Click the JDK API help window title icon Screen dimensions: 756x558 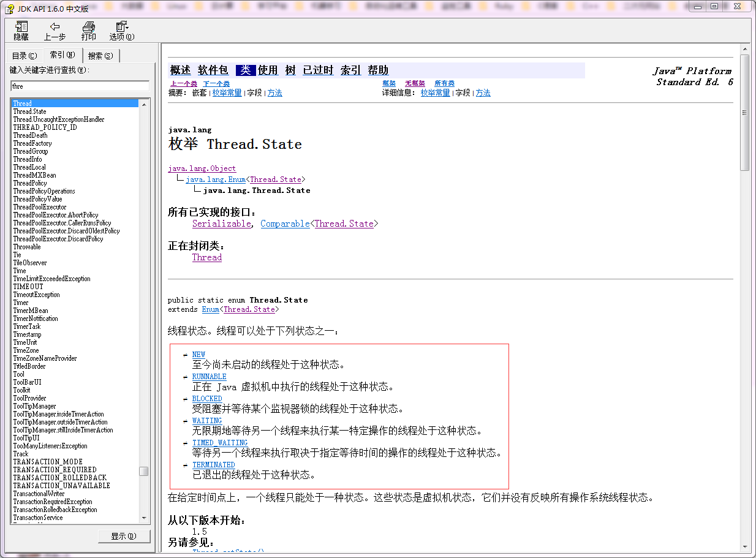[x=10, y=8]
